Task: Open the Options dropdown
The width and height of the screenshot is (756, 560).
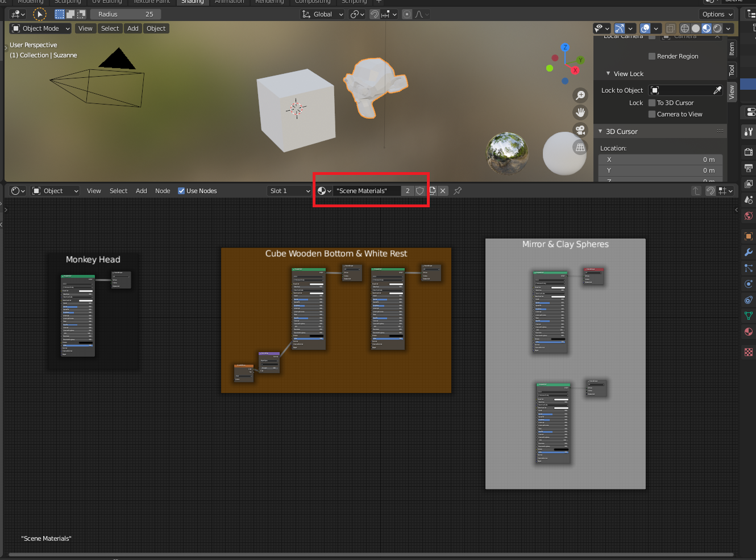Action: click(x=717, y=14)
